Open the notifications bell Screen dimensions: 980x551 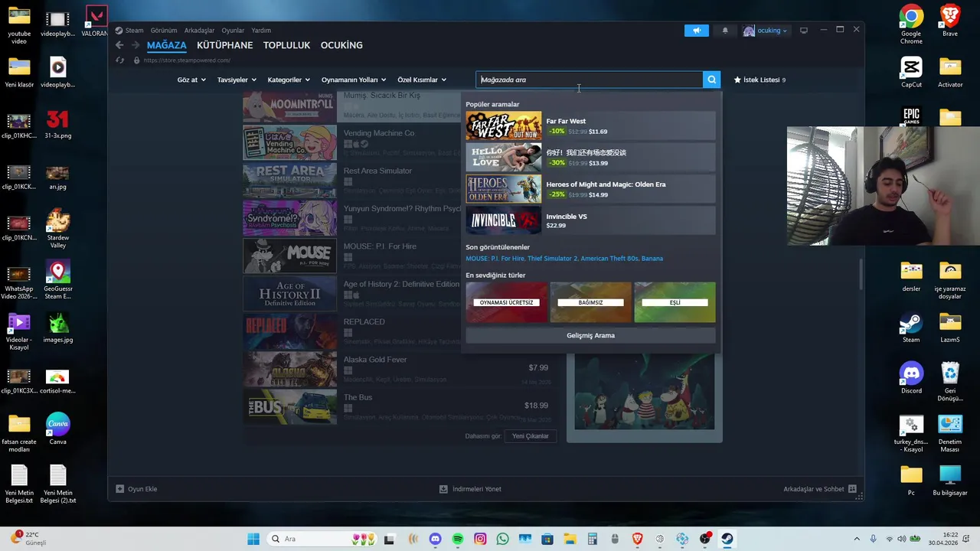click(x=725, y=31)
